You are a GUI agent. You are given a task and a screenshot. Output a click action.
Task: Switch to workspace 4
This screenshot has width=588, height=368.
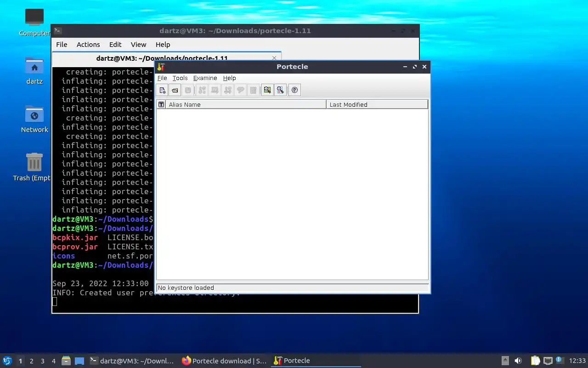53,361
